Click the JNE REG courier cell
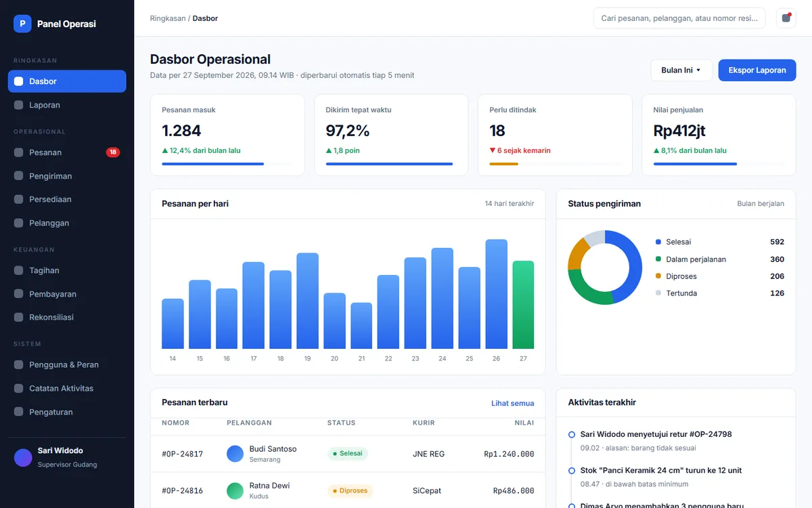Image resolution: width=812 pixels, height=508 pixels. pos(429,454)
